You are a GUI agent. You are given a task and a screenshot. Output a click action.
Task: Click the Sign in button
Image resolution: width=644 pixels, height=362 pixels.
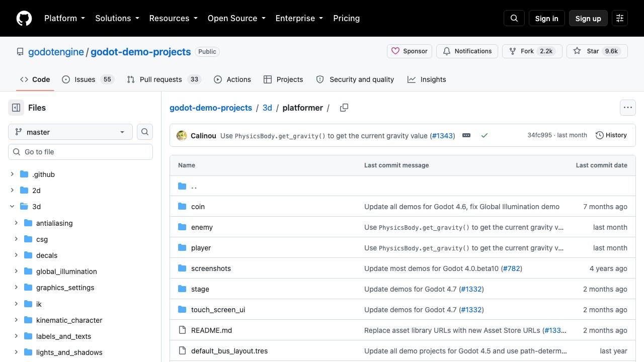click(x=547, y=18)
